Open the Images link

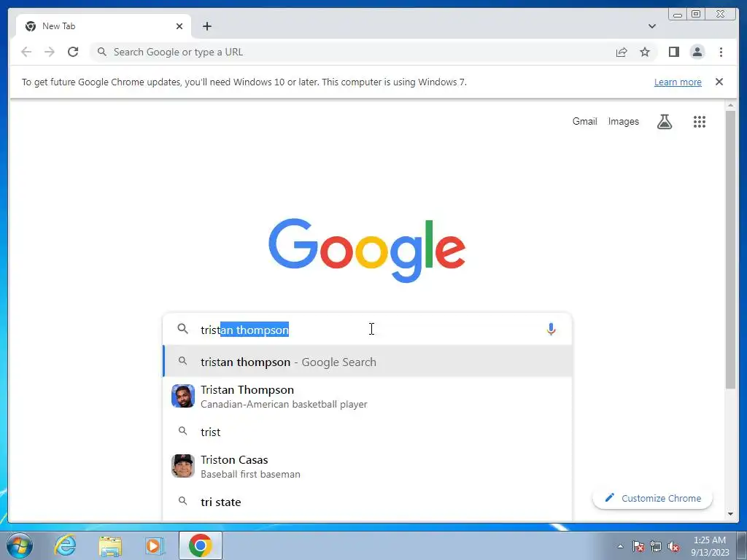point(623,122)
